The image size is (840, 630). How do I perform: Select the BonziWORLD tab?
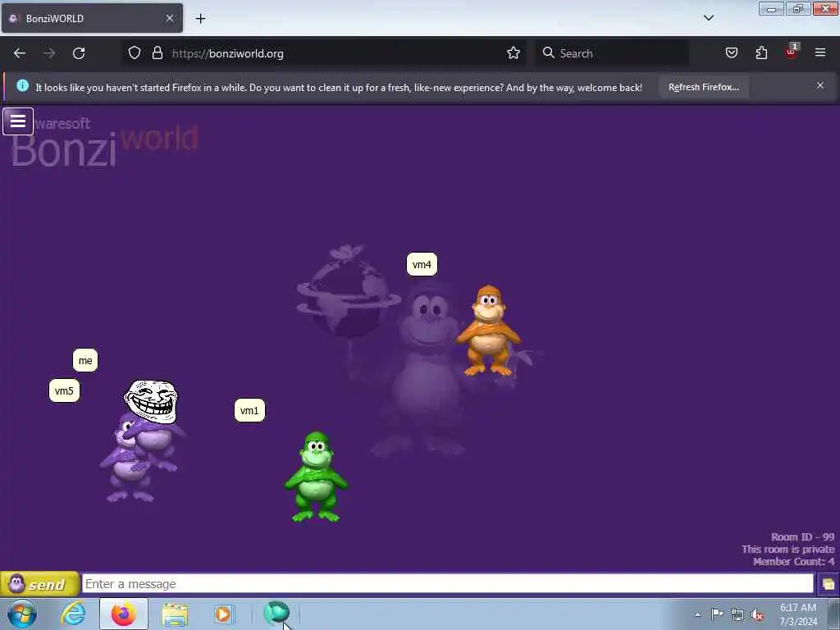pyautogui.click(x=92, y=18)
